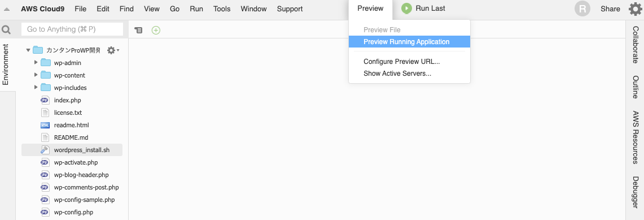This screenshot has height=220, width=644.
Task: Expand the wp-content folder arrow
Action: 36,75
